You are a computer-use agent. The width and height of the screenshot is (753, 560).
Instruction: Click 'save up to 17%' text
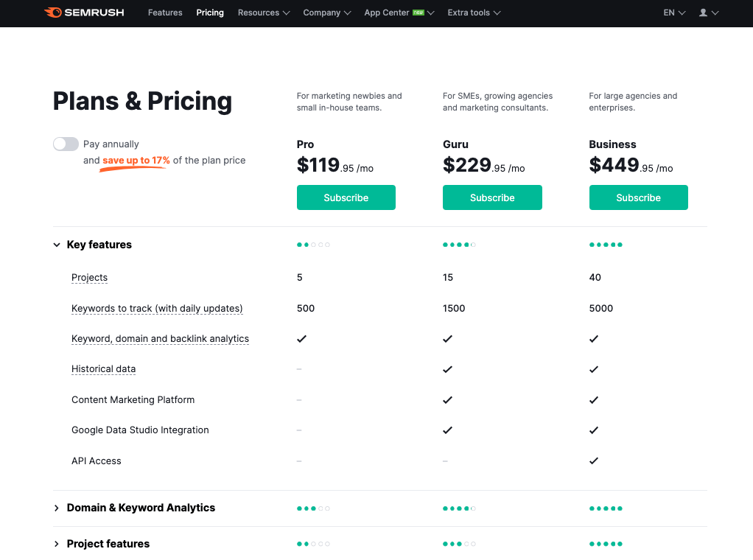point(136,161)
